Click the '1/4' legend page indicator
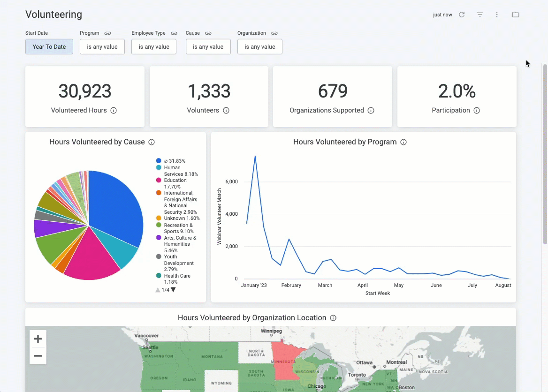548x392 pixels. (165, 290)
